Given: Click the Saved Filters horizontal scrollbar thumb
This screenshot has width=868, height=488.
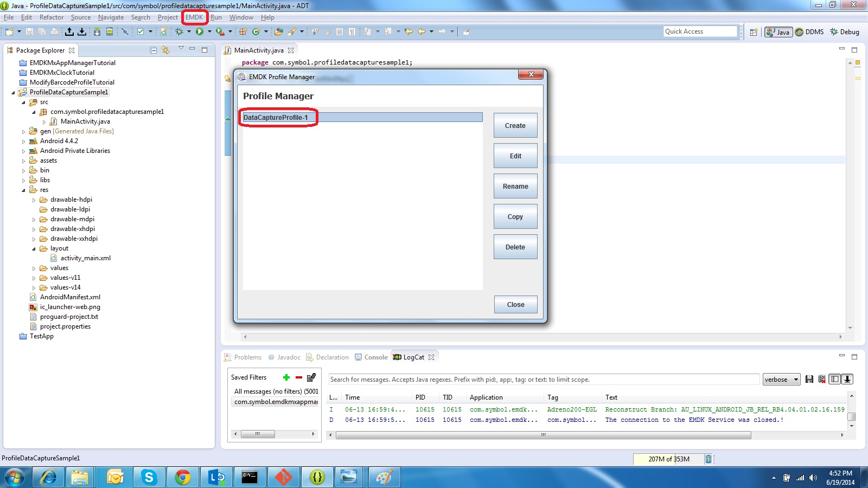Looking at the screenshot, I should pyautogui.click(x=258, y=434).
